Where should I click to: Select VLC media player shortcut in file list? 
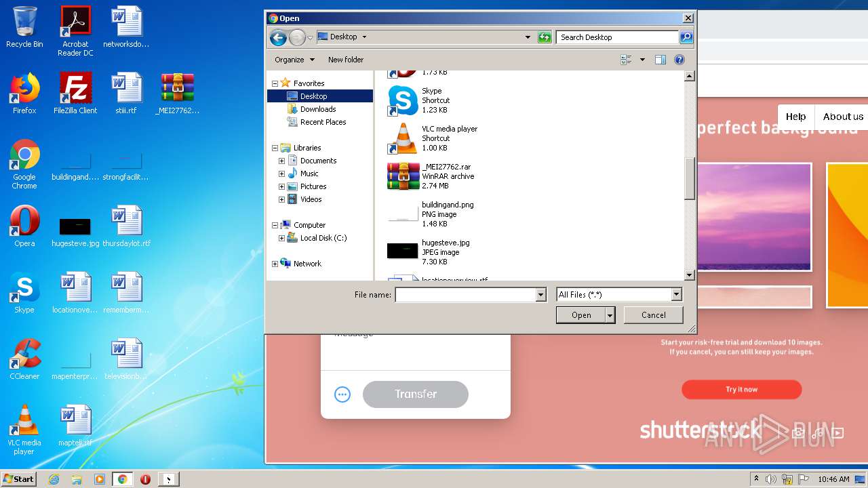[433, 138]
